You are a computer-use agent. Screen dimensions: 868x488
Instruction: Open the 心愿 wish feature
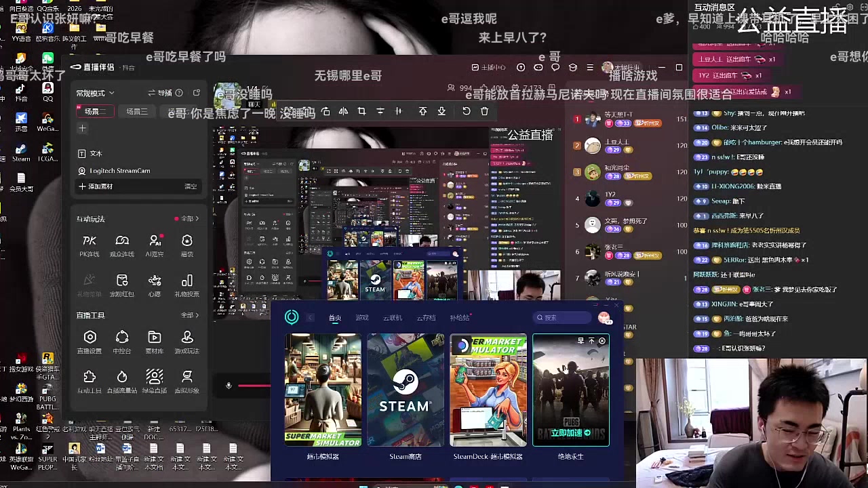click(x=155, y=285)
